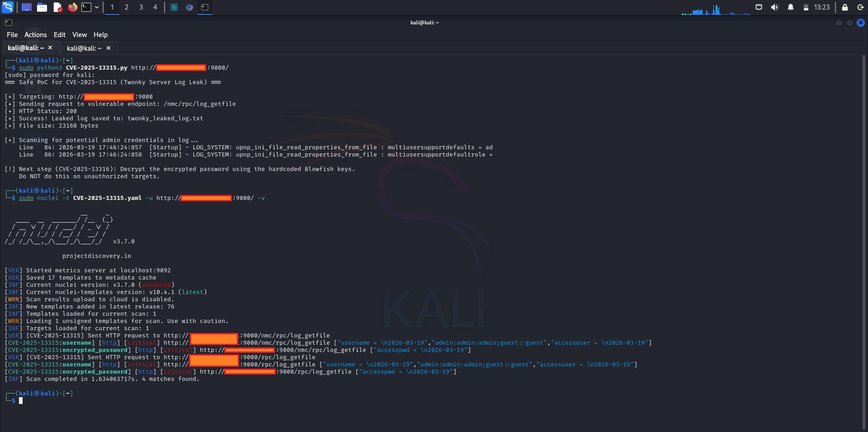
Task: Close the second terminal tab
Action: (x=108, y=47)
